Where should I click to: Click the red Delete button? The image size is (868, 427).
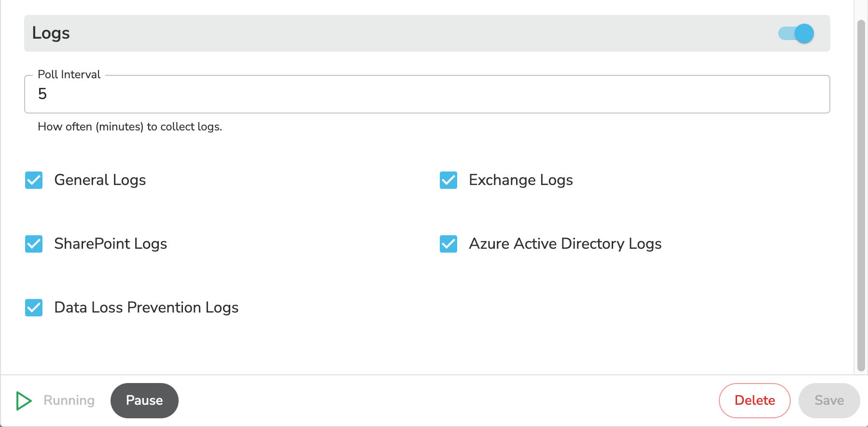pos(755,400)
